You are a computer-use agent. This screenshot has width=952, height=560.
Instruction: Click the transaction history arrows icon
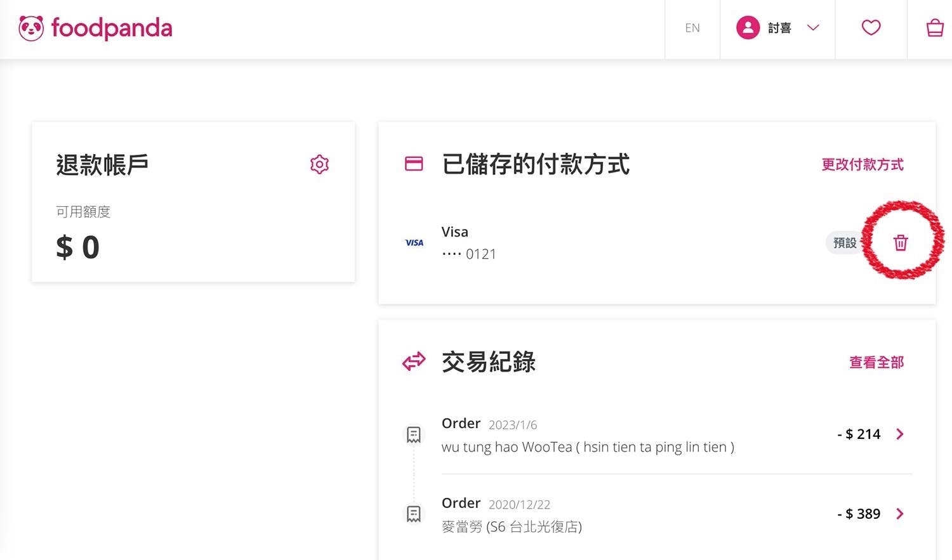point(414,362)
